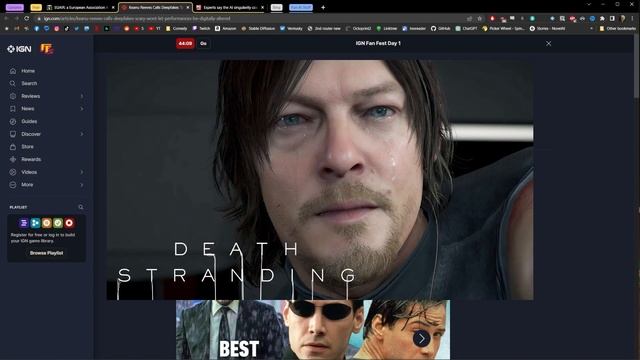Click the browser profile avatar icon

coord(622,18)
